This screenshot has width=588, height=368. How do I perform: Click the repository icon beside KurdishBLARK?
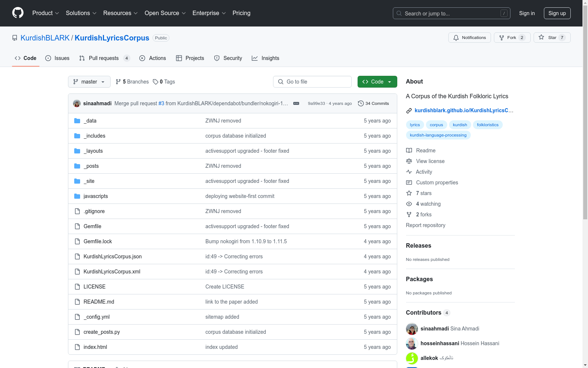tap(15, 38)
